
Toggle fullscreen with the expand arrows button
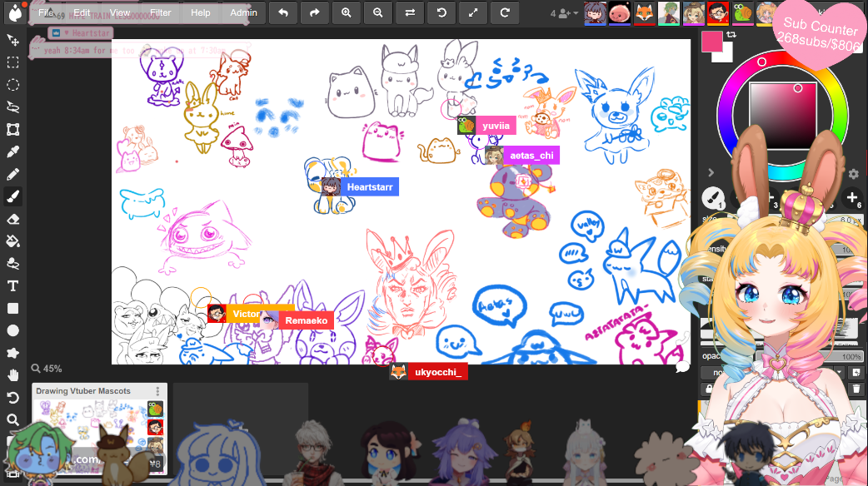[473, 12]
